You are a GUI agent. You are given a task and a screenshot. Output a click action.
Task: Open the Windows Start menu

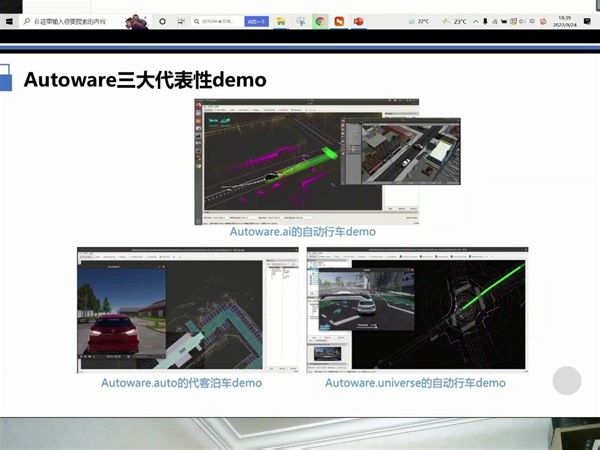click(x=9, y=21)
